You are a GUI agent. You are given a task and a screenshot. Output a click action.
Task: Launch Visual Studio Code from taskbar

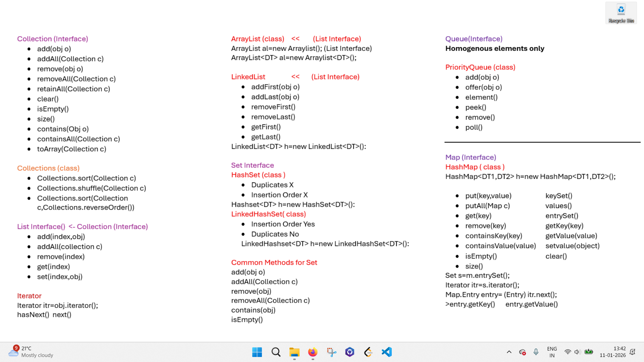(387, 352)
